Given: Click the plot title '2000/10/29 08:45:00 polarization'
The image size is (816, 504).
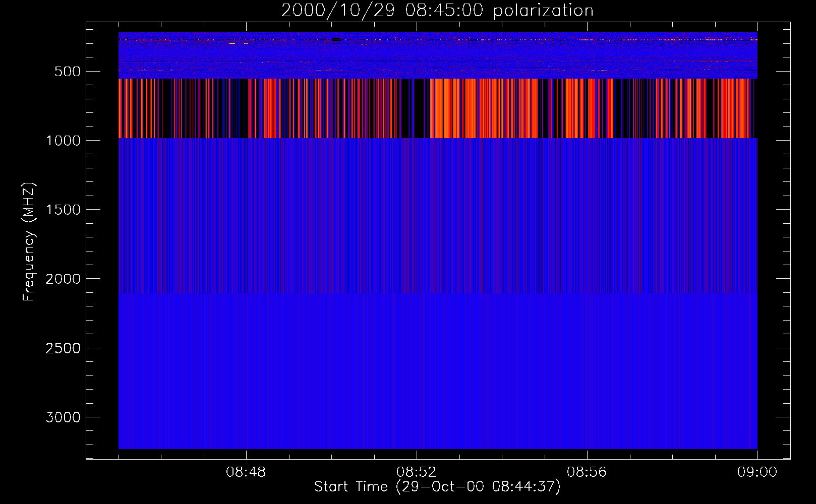Looking at the screenshot, I should (437, 11).
